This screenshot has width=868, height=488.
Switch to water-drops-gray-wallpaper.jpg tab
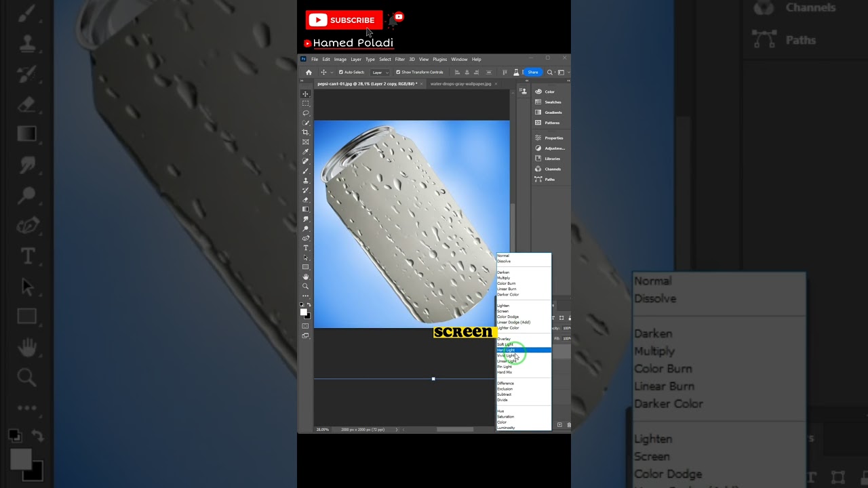(460, 84)
